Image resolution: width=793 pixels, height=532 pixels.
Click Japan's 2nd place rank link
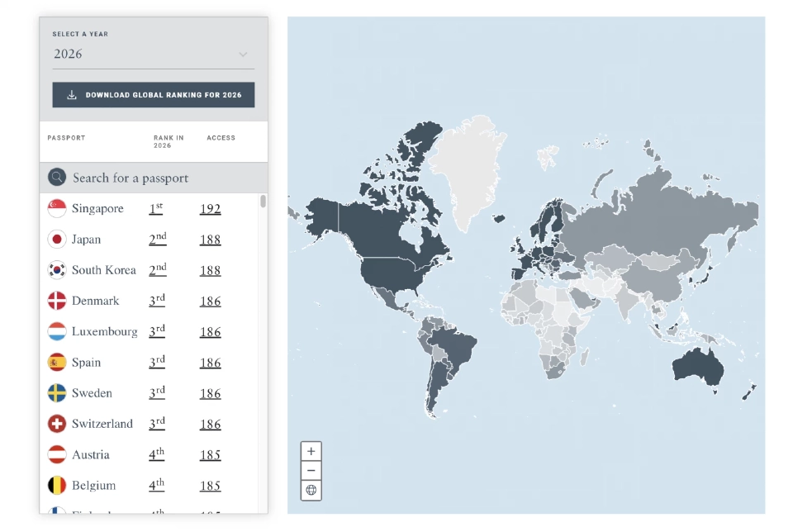(x=156, y=240)
